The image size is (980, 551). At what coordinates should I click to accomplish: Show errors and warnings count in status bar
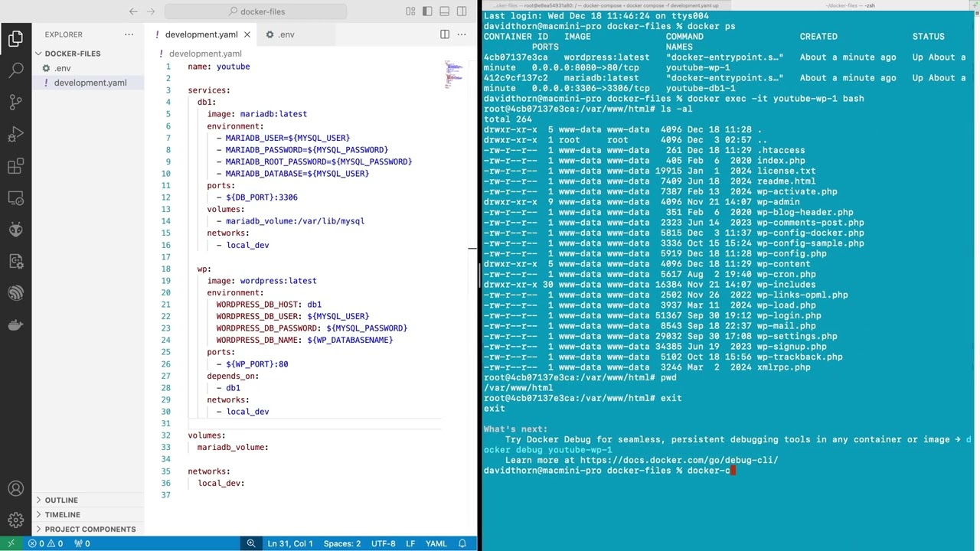pyautogui.click(x=46, y=543)
